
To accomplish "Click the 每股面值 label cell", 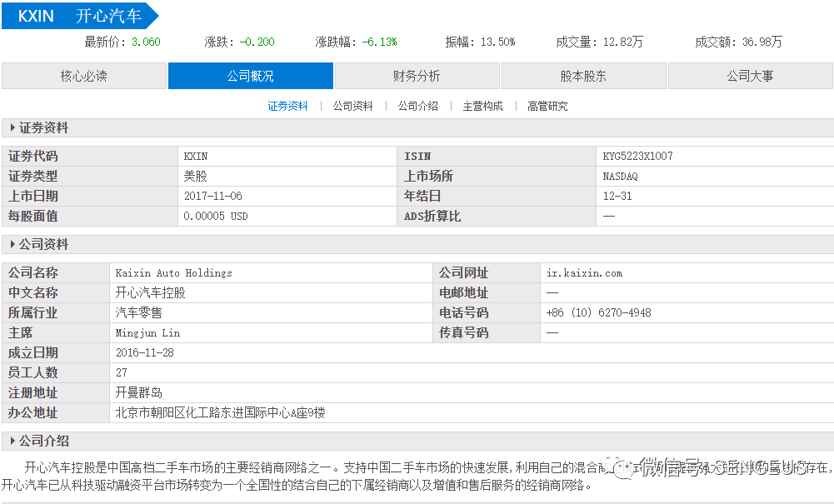I will coord(90,217).
